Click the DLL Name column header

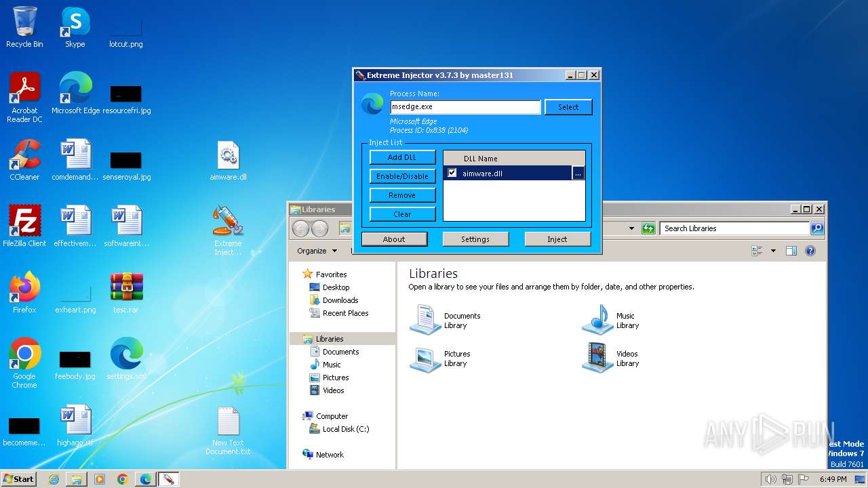coord(514,159)
